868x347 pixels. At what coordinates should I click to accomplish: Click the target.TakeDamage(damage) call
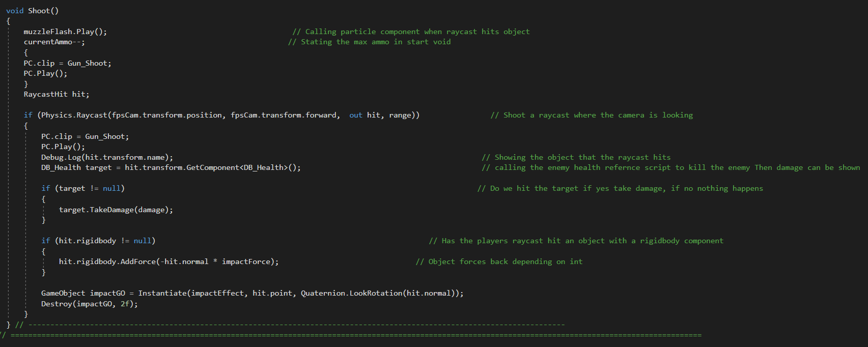click(116, 210)
